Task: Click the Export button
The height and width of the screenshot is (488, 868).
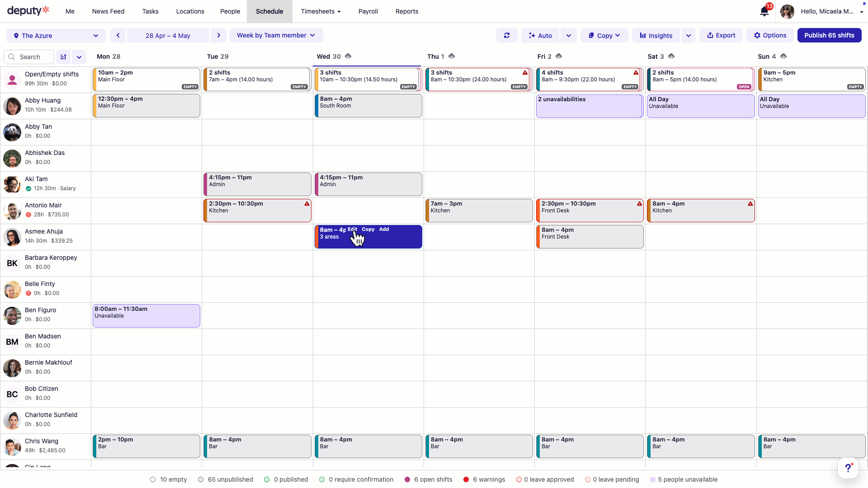Action: tap(721, 35)
